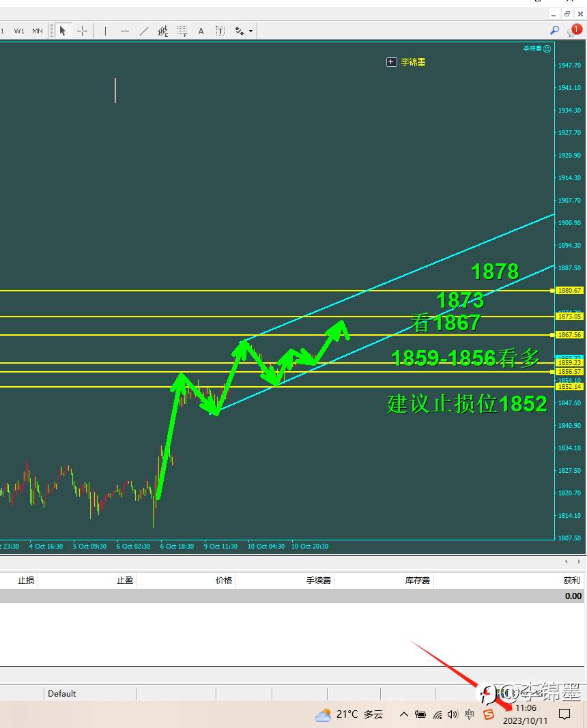Click the 1856.57 price label on axis
Screen dimensions: 587x728
pos(569,371)
